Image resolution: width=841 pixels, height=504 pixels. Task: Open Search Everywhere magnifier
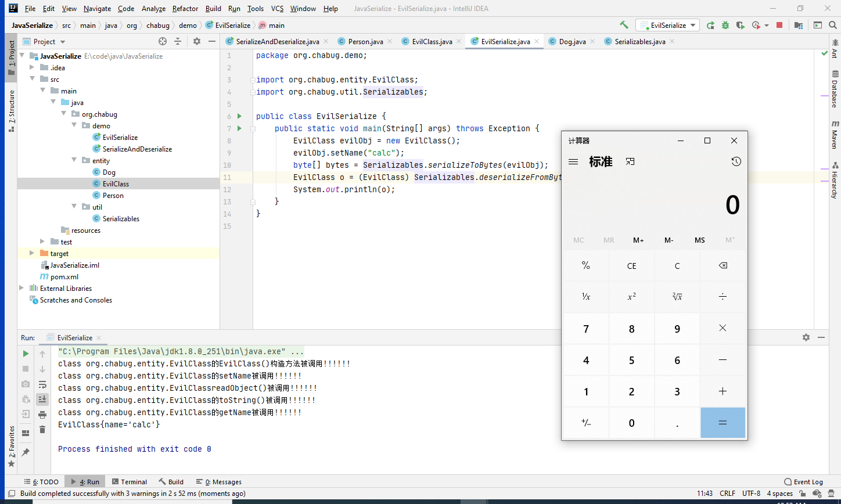(x=832, y=25)
